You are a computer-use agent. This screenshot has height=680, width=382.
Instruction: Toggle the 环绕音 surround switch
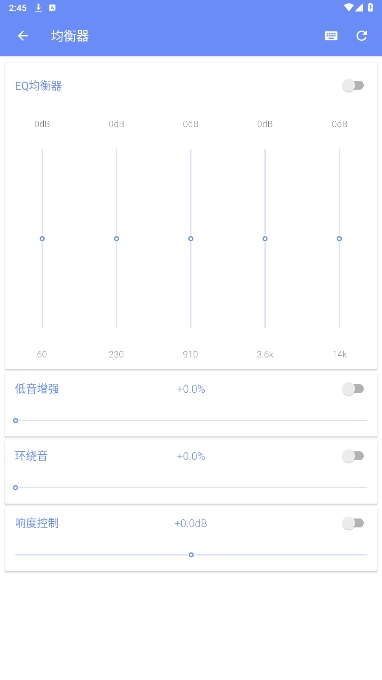(x=353, y=456)
